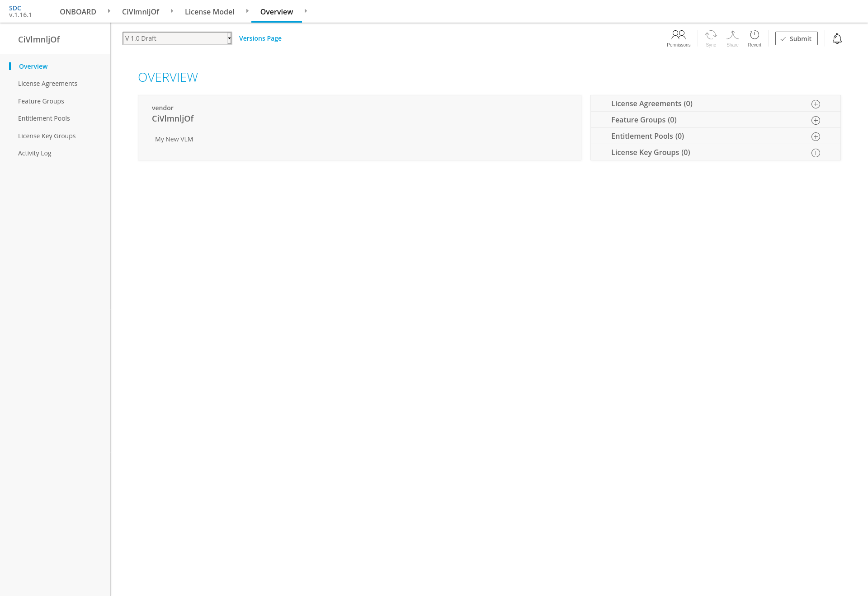Open Activity Log in sidebar

point(35,153)
